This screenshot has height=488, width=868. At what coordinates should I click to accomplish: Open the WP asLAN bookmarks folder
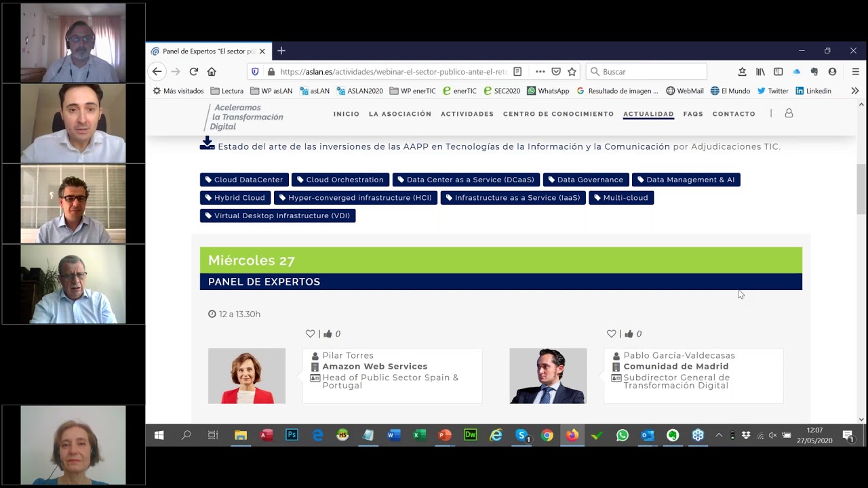[271, 91]
